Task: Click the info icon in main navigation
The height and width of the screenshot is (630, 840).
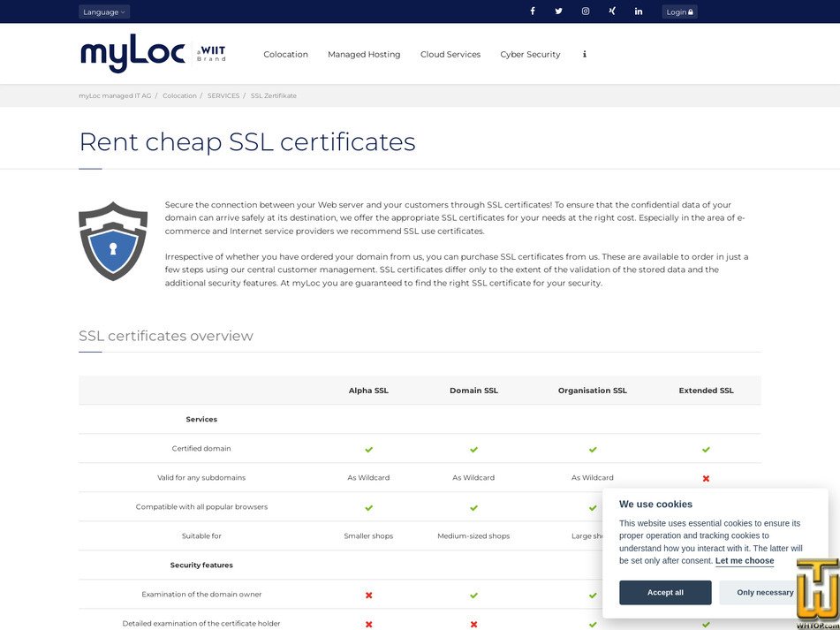Action: [x=585, y=54]
